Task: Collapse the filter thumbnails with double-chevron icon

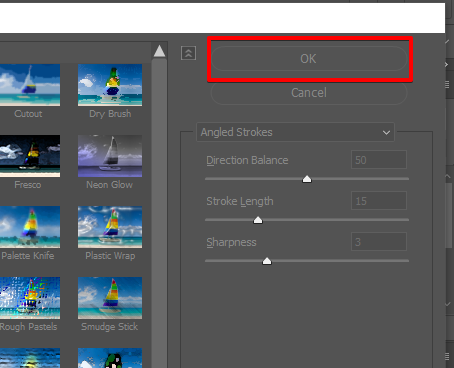Action: click(x=188, y=53)
